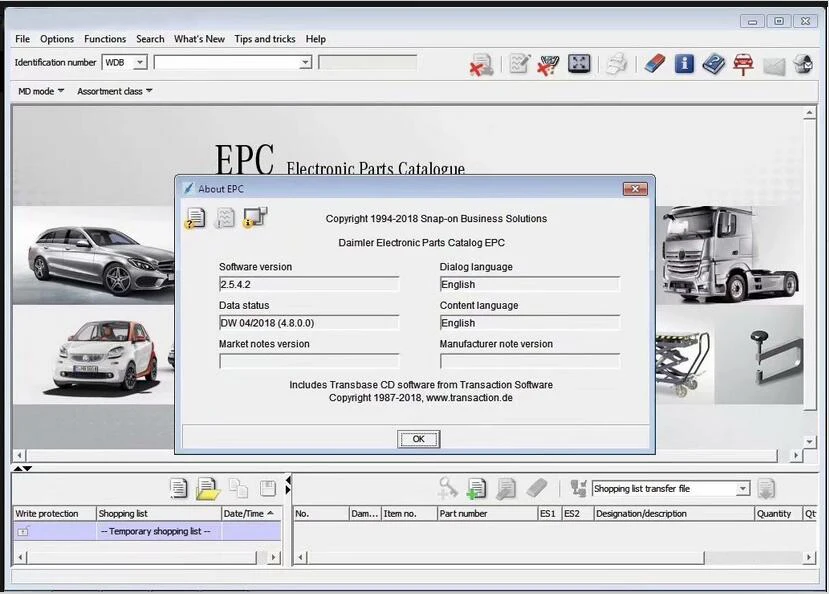
Task: Sort by the Date/Time column header
Action: point(251,513)
